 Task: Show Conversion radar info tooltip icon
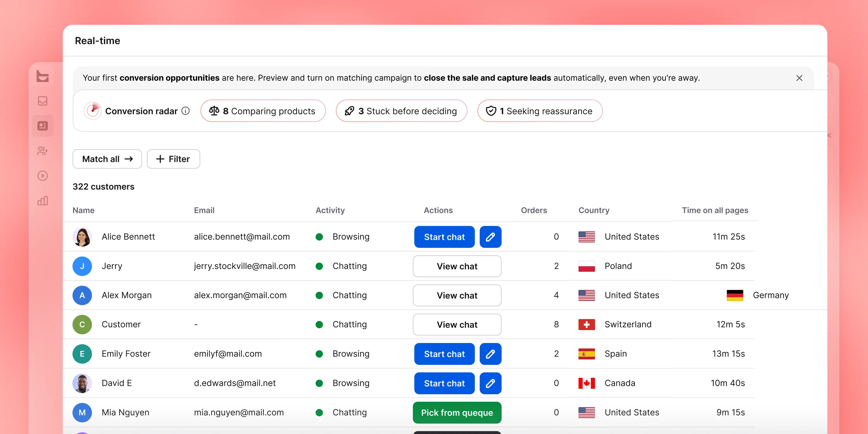click(x=186, y=111)
